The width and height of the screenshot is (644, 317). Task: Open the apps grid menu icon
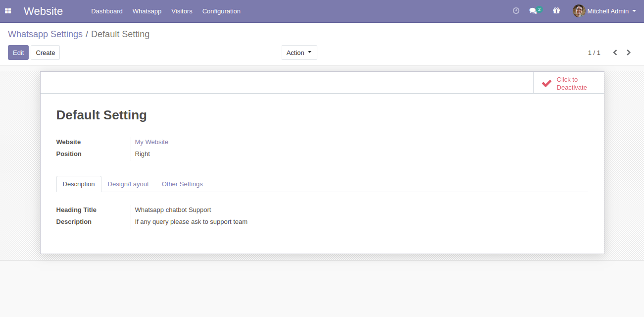8,11
